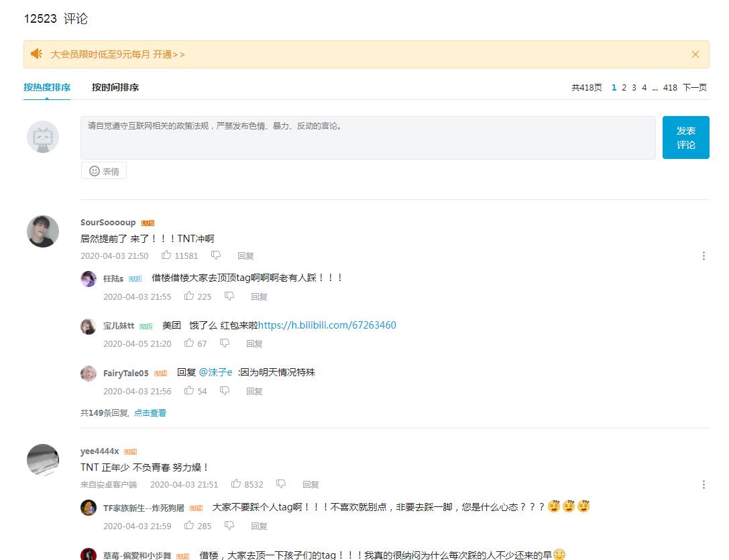The height and width of the screenshot is (560, 729).
Task: Click the comment text input box
Action: coord(368,137)
